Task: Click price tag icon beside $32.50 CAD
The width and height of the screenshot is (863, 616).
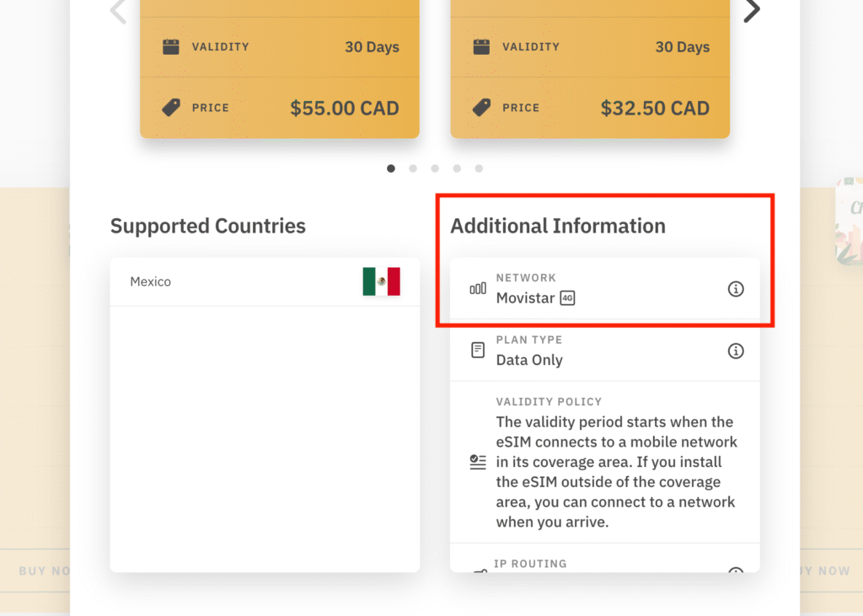Action: tap(481, 108)
